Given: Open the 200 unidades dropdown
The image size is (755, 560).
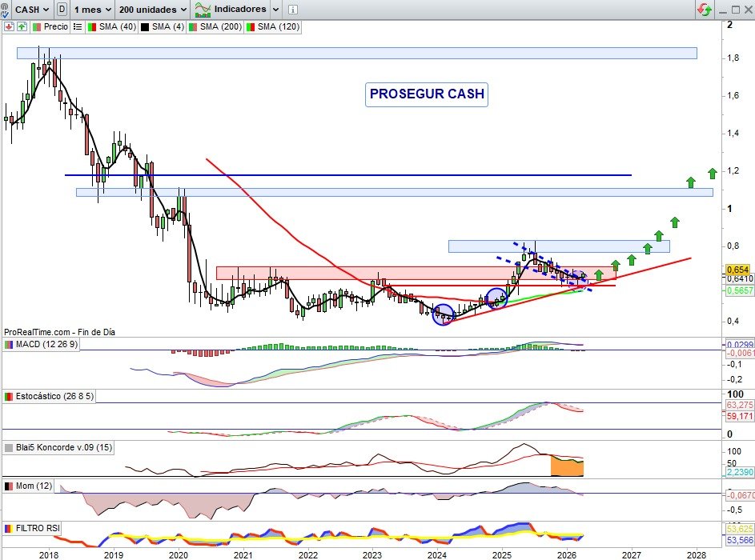Looking at the screenshot, I should [153, 9].
